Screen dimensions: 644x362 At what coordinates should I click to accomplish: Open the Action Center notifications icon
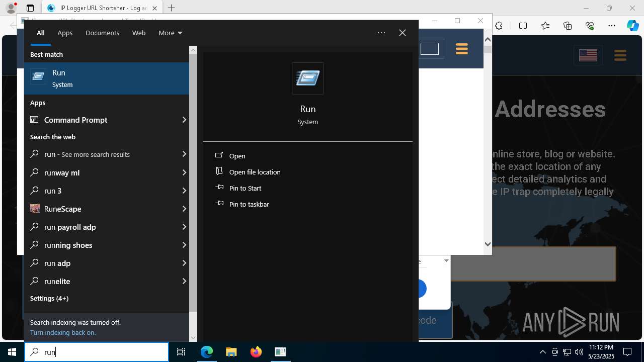(627, 352)
